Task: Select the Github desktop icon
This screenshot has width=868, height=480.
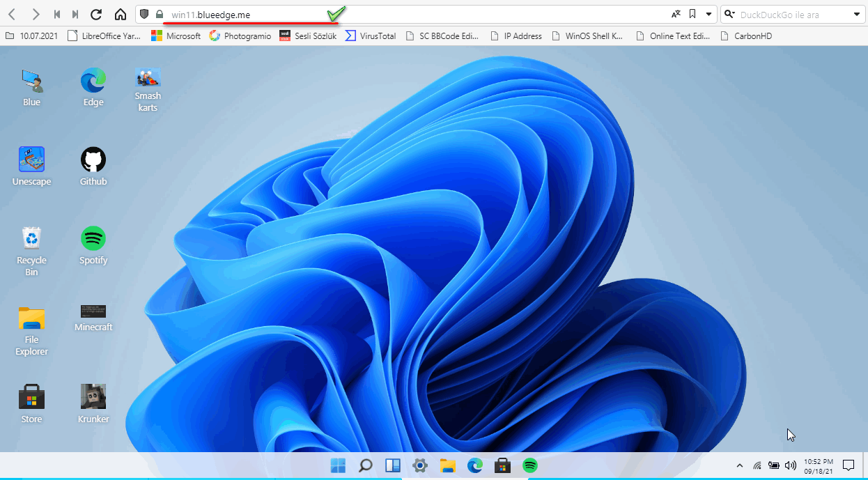Action: [93, 167]
